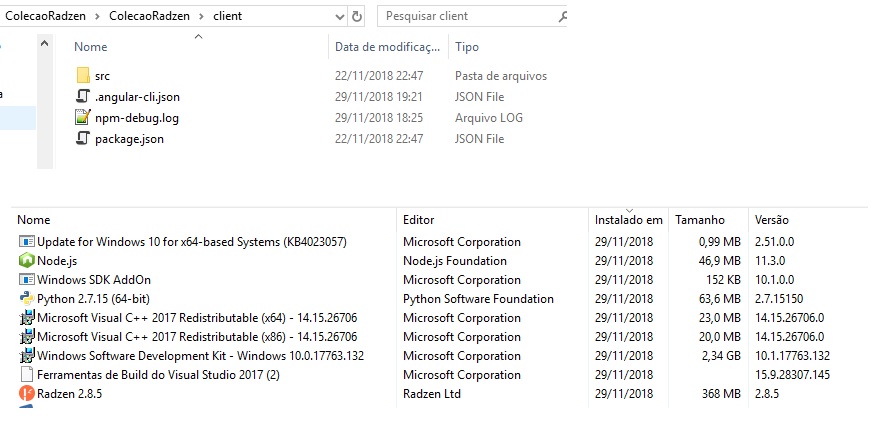The height and width of the screenshot is (438, 877).
Task: Click the npm-debug.log file icon
Action: click(83, 118)
